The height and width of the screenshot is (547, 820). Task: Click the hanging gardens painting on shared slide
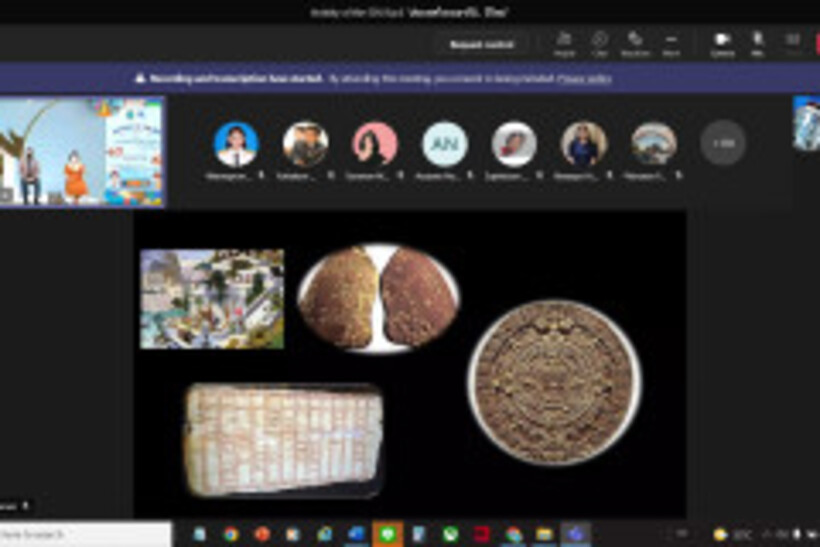coord(212,299)
